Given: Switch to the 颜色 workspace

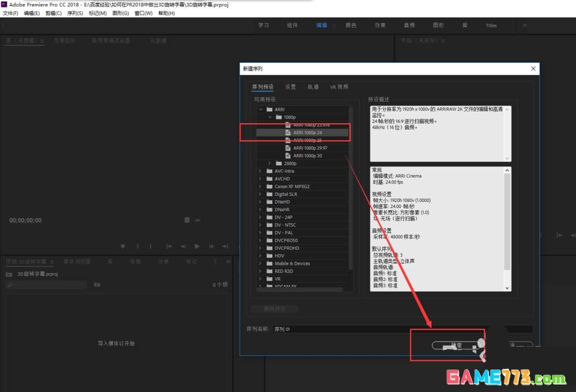Looking at the screenshot, I should pos(351,25).
